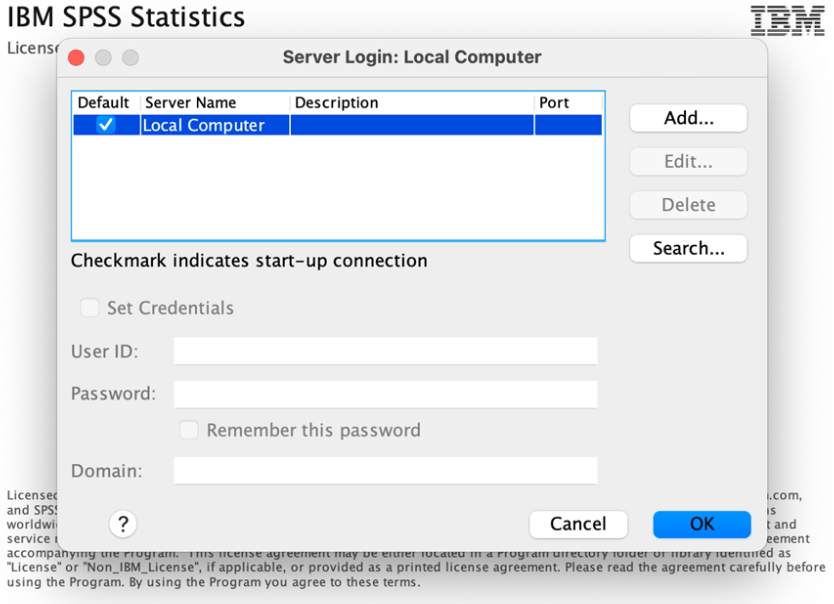Click the Port column header

[556, 102]
